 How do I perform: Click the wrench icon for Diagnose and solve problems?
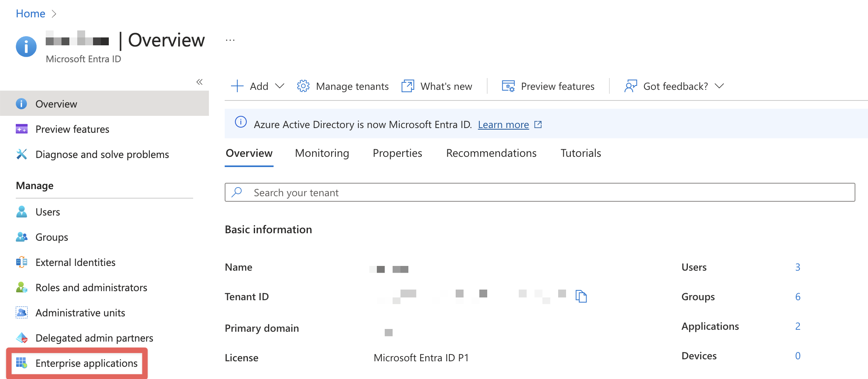pyautogui.click(x=22, y=154)
